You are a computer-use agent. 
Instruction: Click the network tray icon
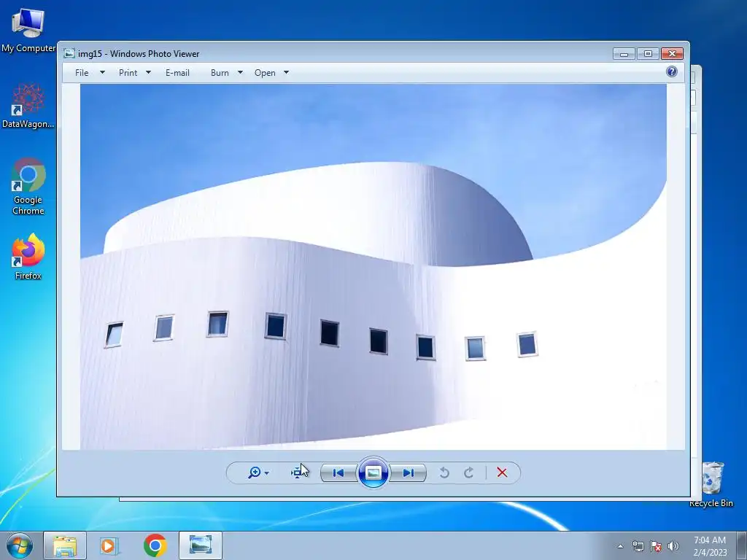(x=638, y=546)
